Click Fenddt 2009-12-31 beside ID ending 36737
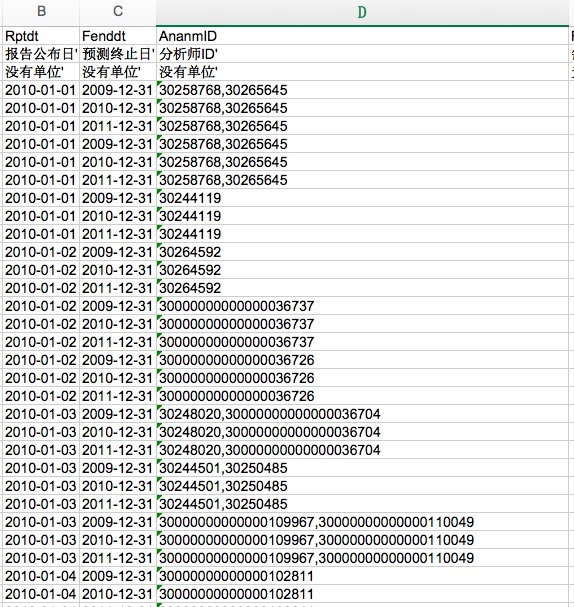Screen dimensions: 574x607 pos(118,306)
